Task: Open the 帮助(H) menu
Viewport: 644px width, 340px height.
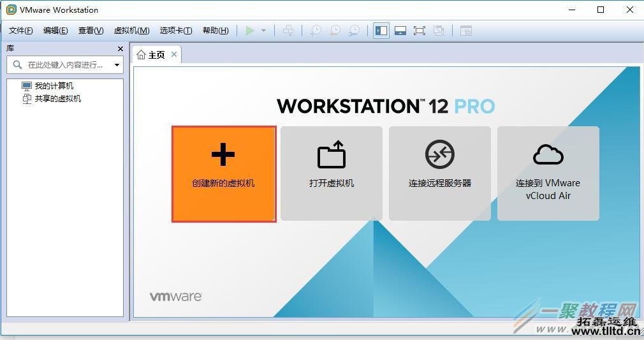Action: click(216, 31)
